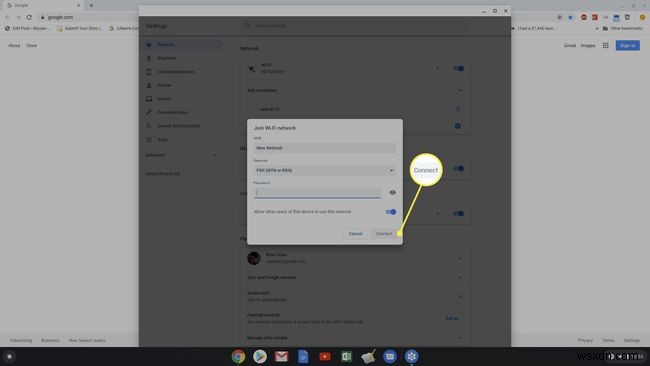Click the SSID field showing New Network
The height and width of the screenshot is (366, 650).
(325, 148)
